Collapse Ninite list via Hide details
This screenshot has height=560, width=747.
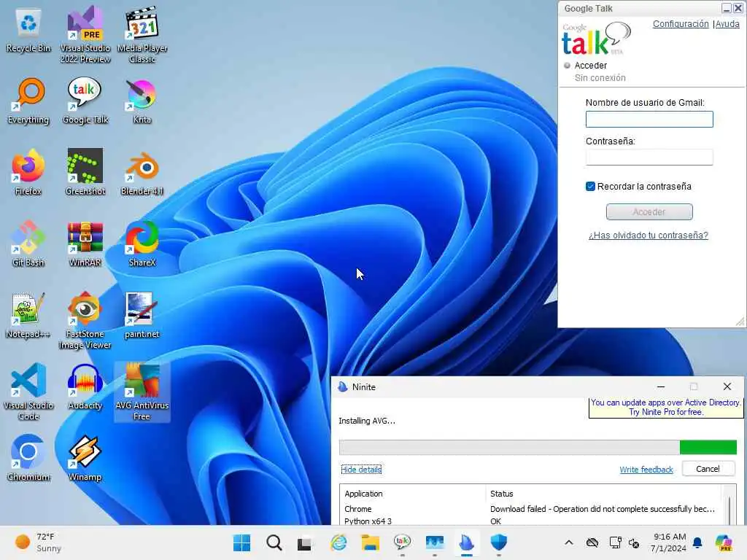(x=361, y=470)
